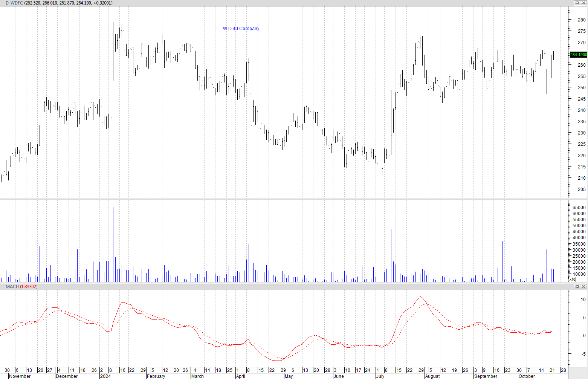Viewport: 588px width, 379px height.
Task: Click the 280 price axis label
Action: 582,20
